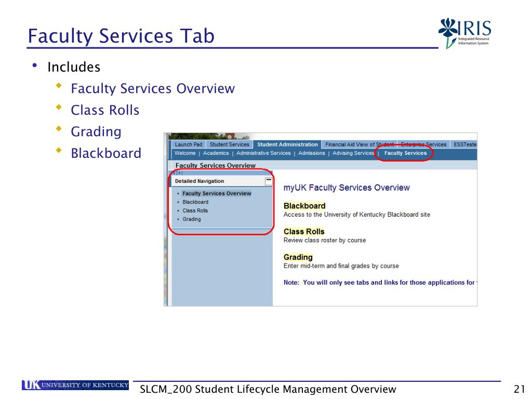The height and width of the screenshot is (399, 532).
Task: Select the Faculty Services sub-tab
Action: click(405, 153)
